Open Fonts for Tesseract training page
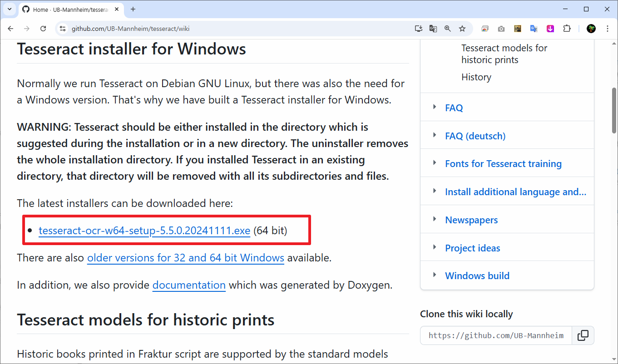Screen dimensions: 618x364 pos(503,164)
